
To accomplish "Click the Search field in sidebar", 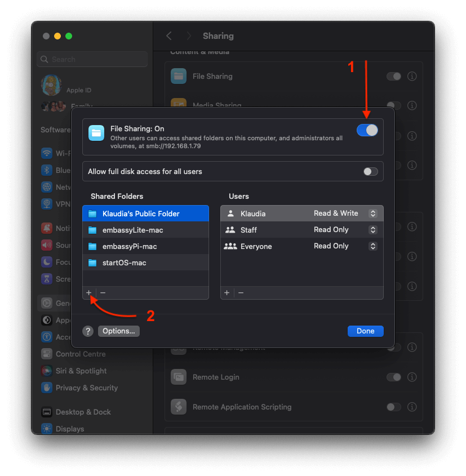I will [92, 59].
